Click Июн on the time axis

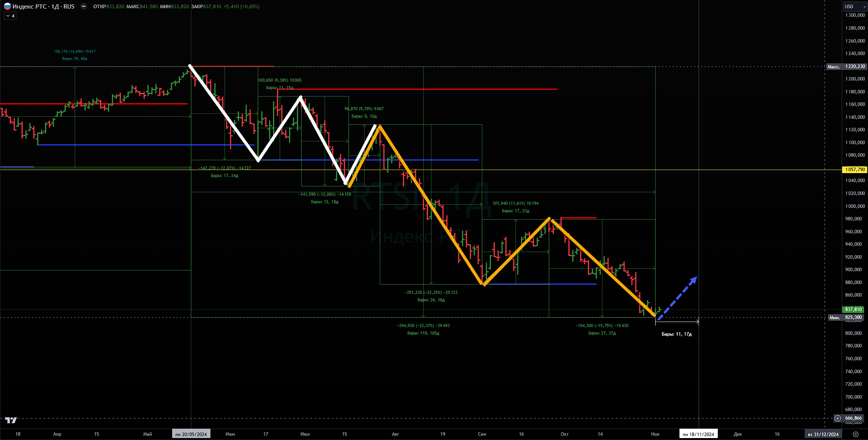[230, 434]
